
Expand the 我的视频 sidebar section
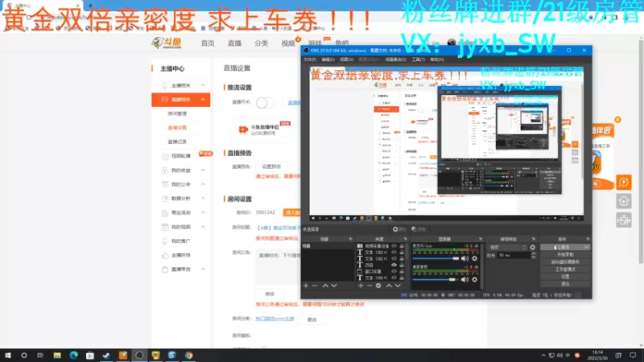point(204,227)
